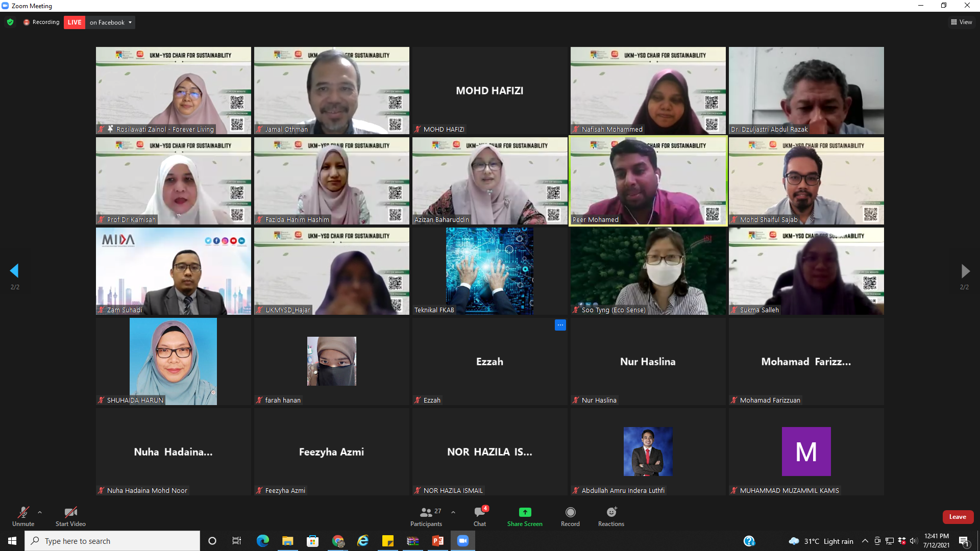Go to previous gallery page arrow

point(14,270)
